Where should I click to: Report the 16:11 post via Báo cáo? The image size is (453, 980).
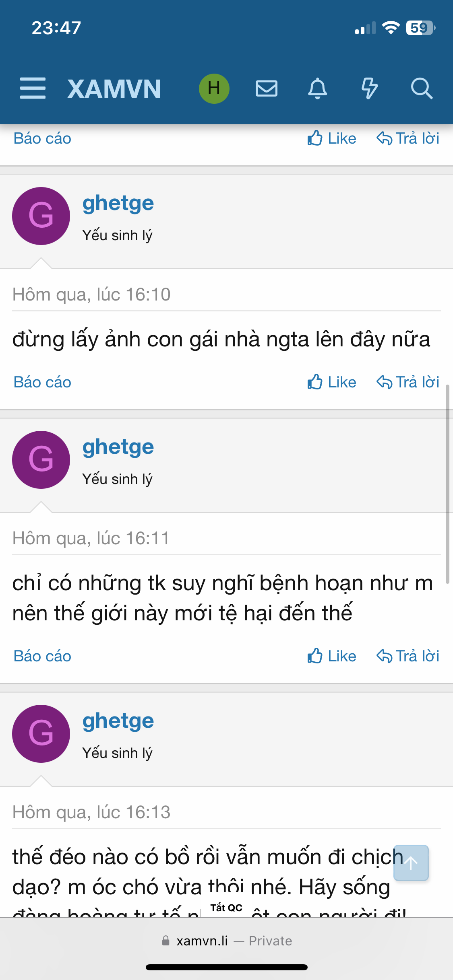pyautogui.click(x=42, y=656)
